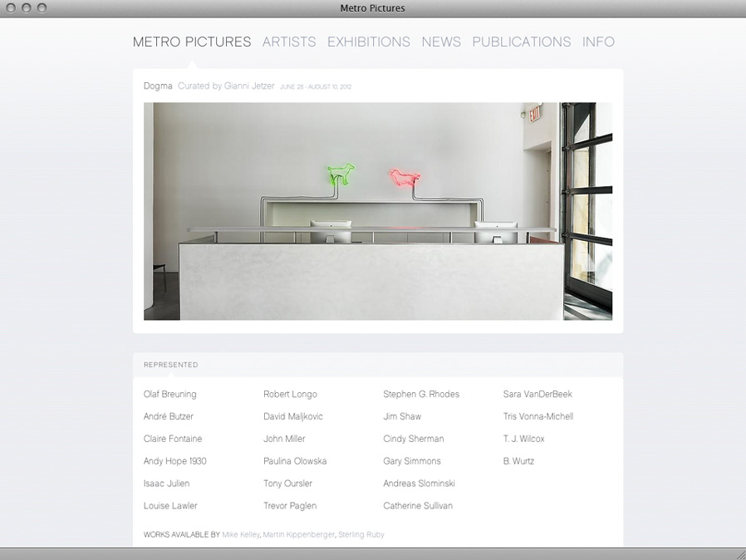View John Miller's page
Screen dimensions: 746x560
(x=284, y=439)
